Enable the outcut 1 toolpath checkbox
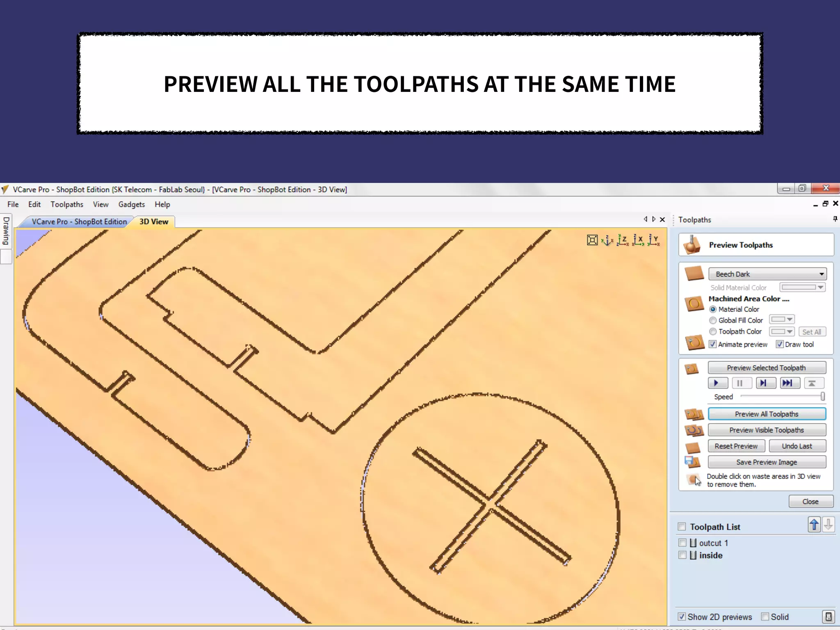This screenshot has height=630, width=840. pos(682,543)
